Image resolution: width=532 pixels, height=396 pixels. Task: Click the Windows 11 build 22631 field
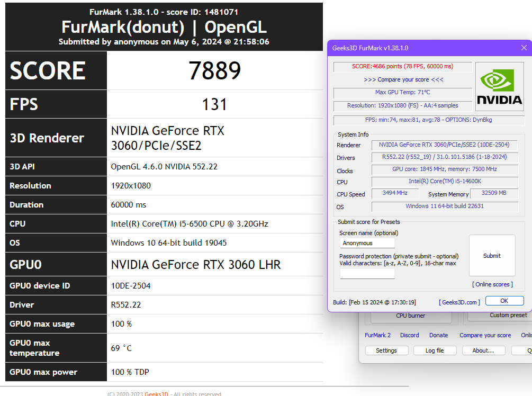(445, 206)
